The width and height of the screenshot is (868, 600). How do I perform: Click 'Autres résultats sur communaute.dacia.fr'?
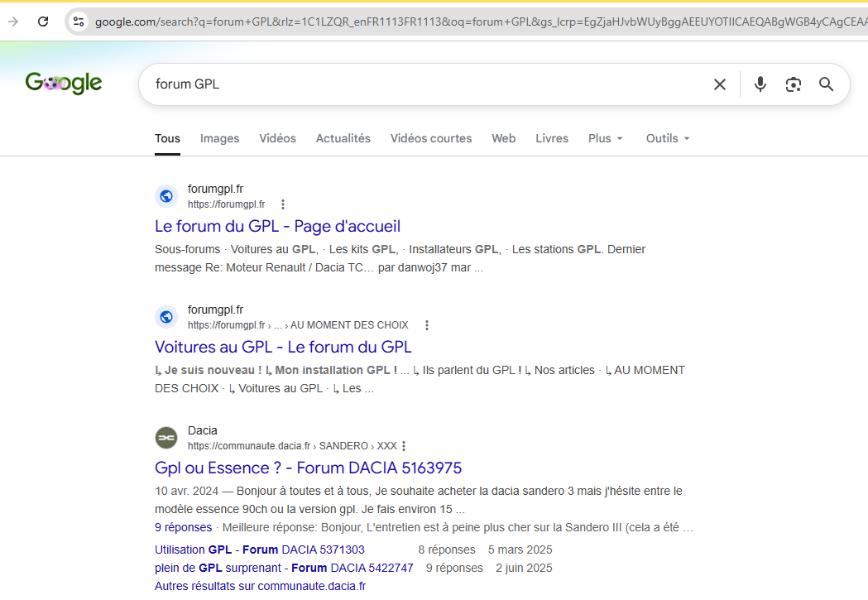(x=260, y=586)
